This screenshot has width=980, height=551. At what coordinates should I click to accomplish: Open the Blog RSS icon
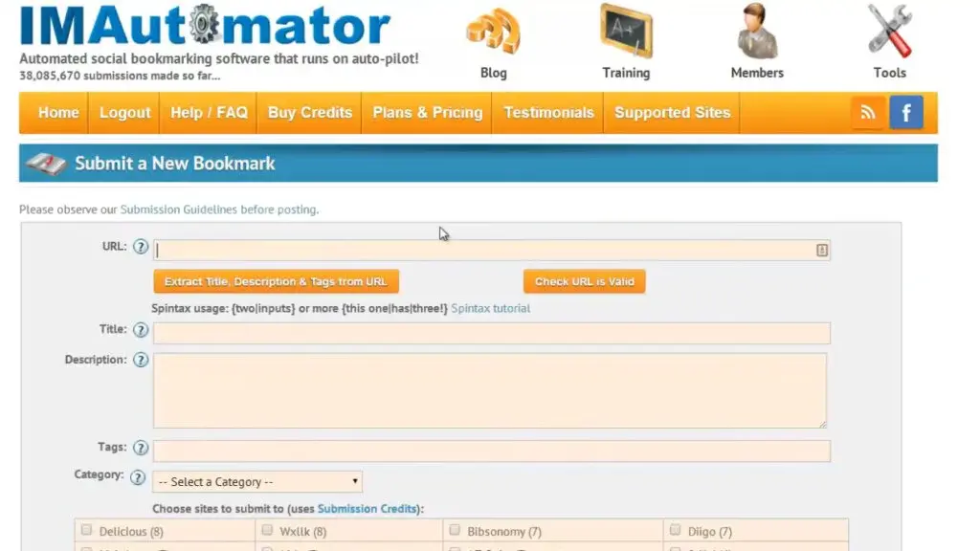click(x=493, y=32)
